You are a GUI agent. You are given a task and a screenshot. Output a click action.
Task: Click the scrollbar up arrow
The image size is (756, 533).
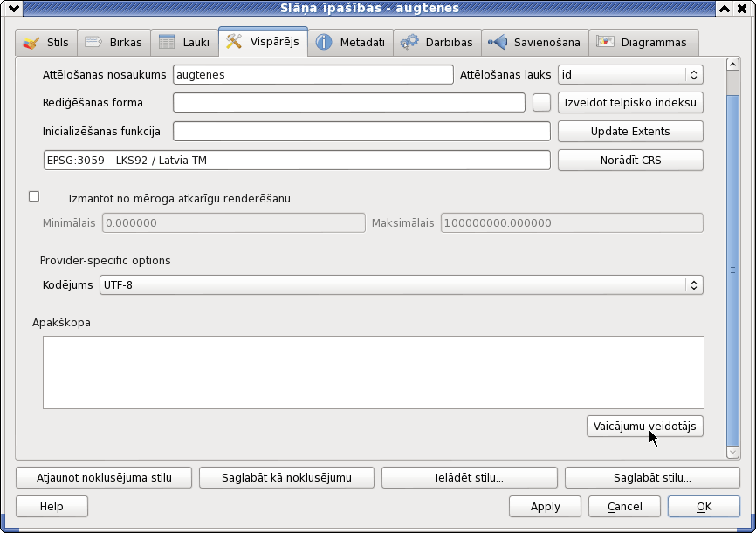[x=732, y=64]
